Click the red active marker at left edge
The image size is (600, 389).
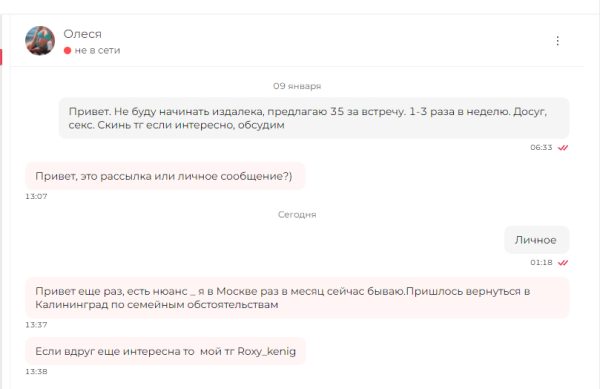pos(1,57)
